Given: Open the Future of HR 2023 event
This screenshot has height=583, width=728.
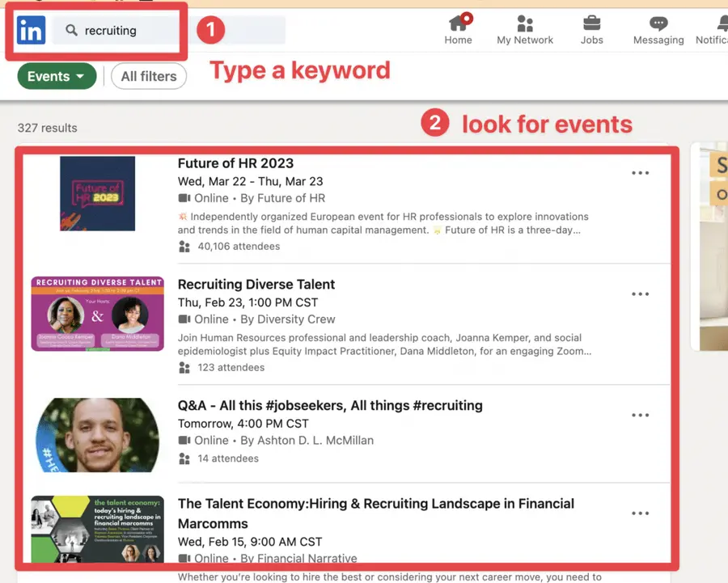Looking at the screenshot, I should tap(235, 163).
